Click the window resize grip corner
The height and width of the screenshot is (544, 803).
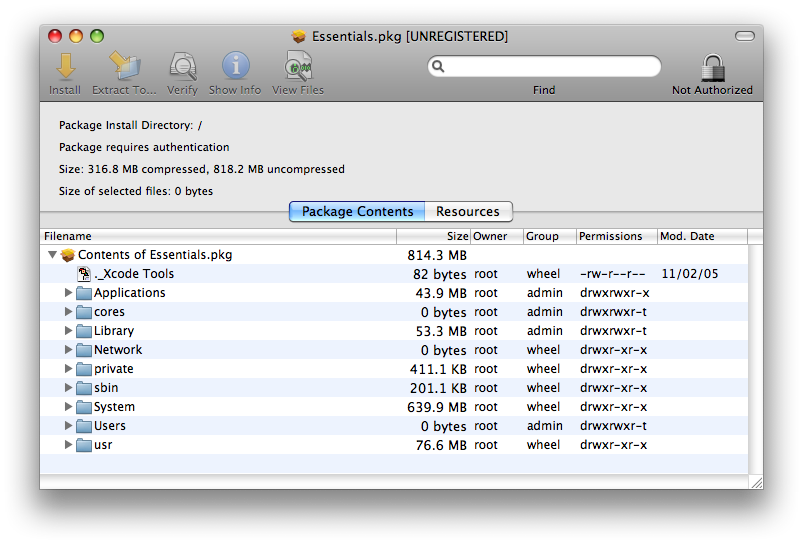point(756,482)
